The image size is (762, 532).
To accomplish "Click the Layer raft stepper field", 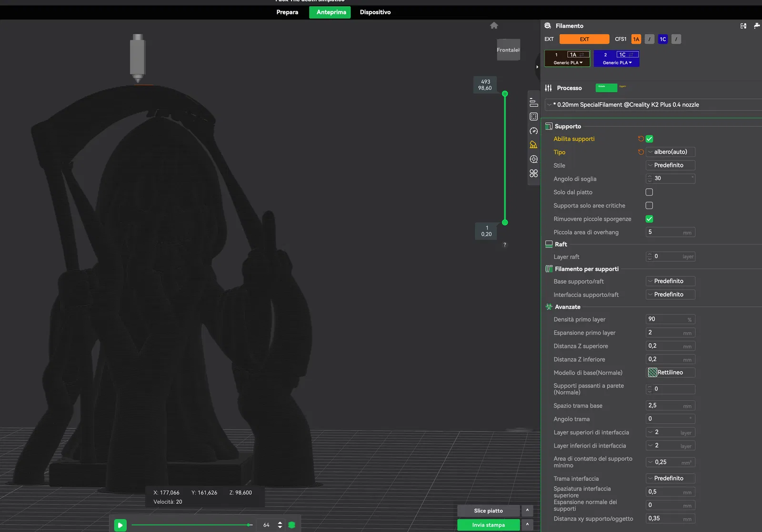I will [x=670, y=256].
